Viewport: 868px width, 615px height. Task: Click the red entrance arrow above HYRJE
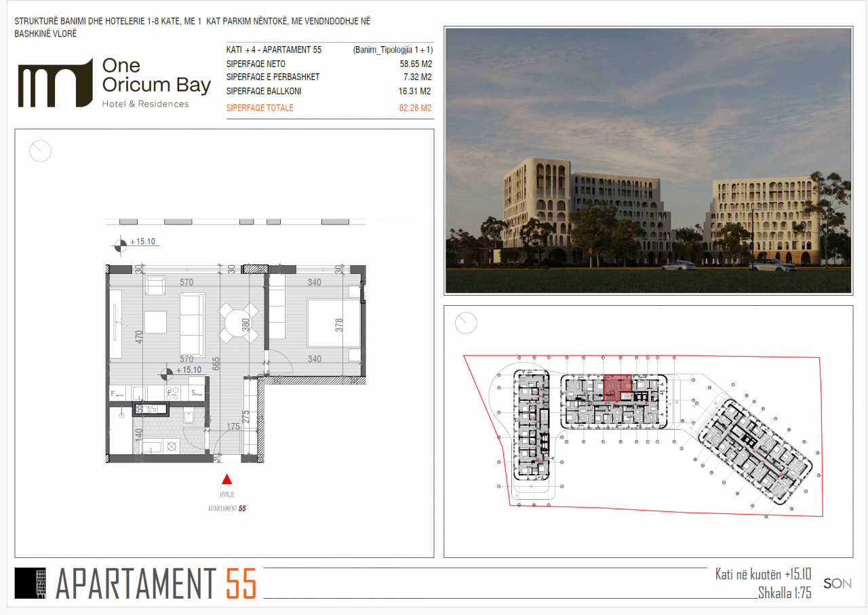click(x=226, y=478)
